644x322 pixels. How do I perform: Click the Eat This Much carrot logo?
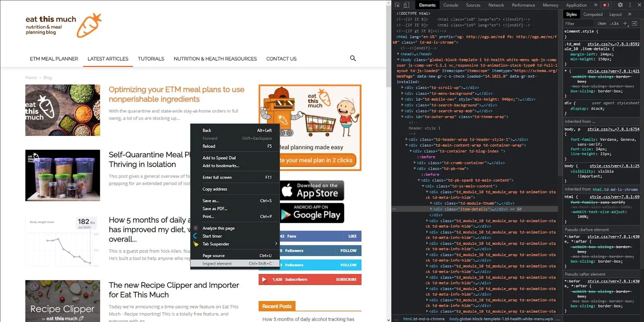[89, 25]
